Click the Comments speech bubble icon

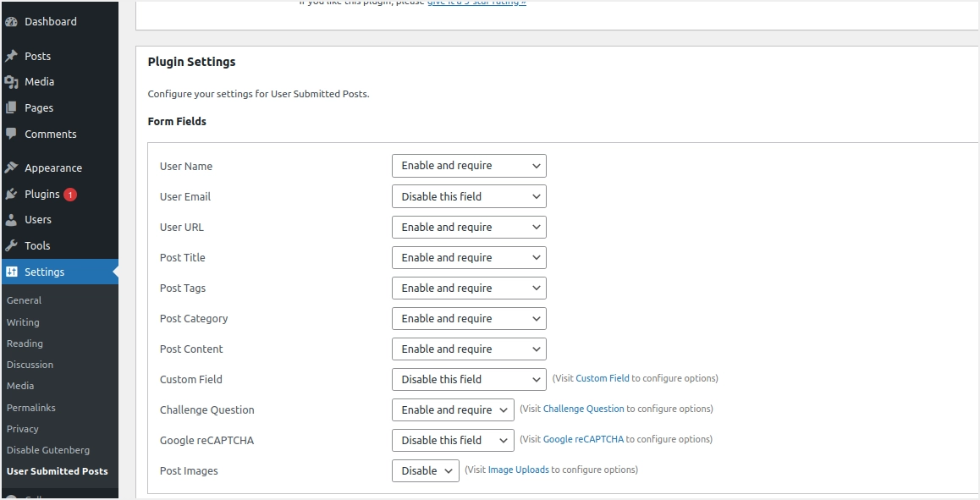tap(11, 134)
